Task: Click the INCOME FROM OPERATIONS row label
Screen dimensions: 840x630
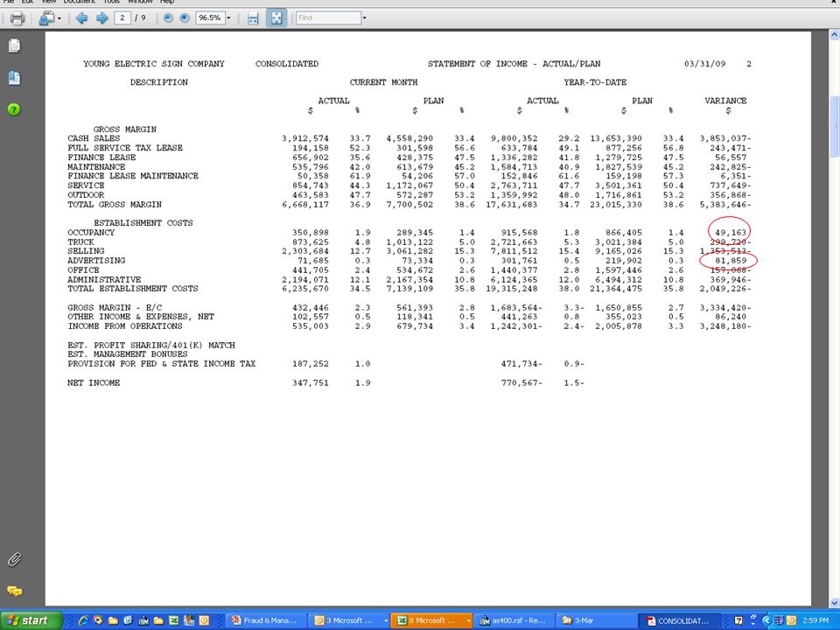Action: click(x=125, y=326)
